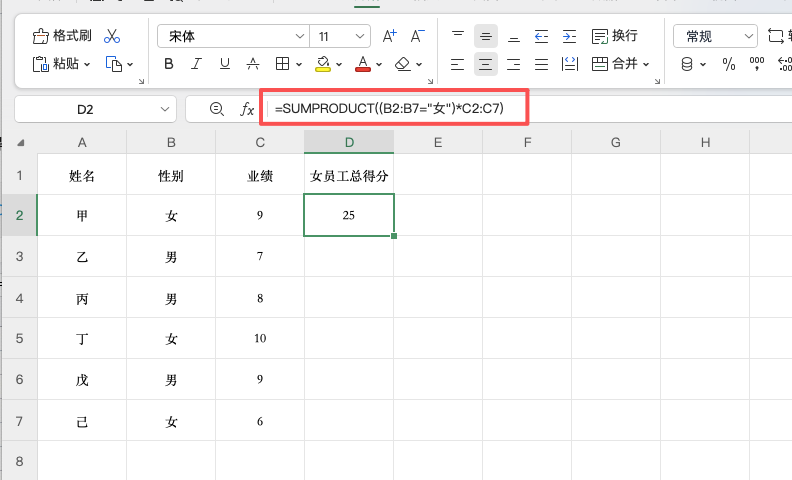Open the Clear eraser dropdown arrow
This screenshot has height=480, width=792.
[419, 64]
